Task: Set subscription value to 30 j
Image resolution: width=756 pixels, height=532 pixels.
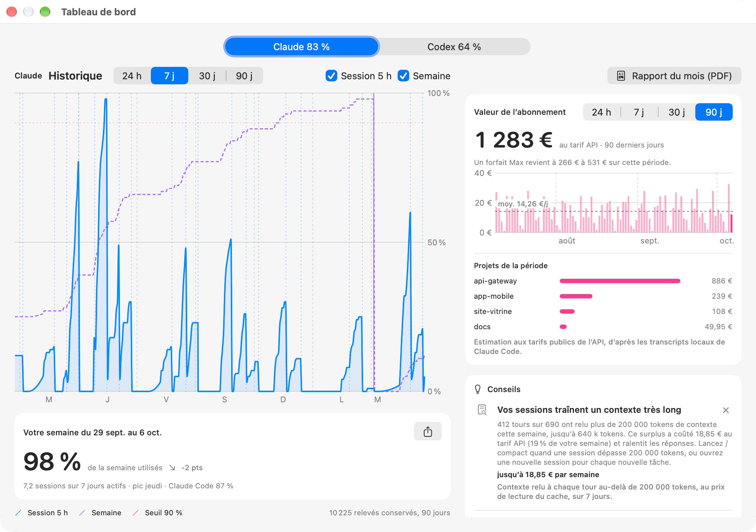Action: [677, 112]
